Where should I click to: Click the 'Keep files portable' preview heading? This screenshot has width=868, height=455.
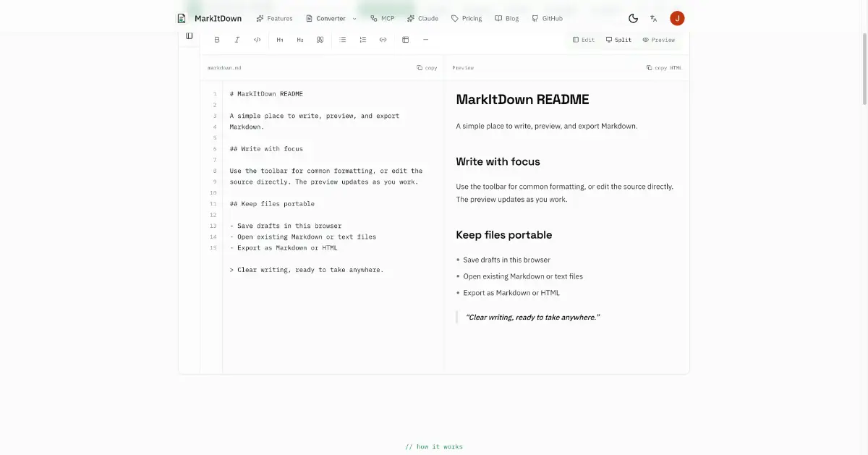(503, 234)
